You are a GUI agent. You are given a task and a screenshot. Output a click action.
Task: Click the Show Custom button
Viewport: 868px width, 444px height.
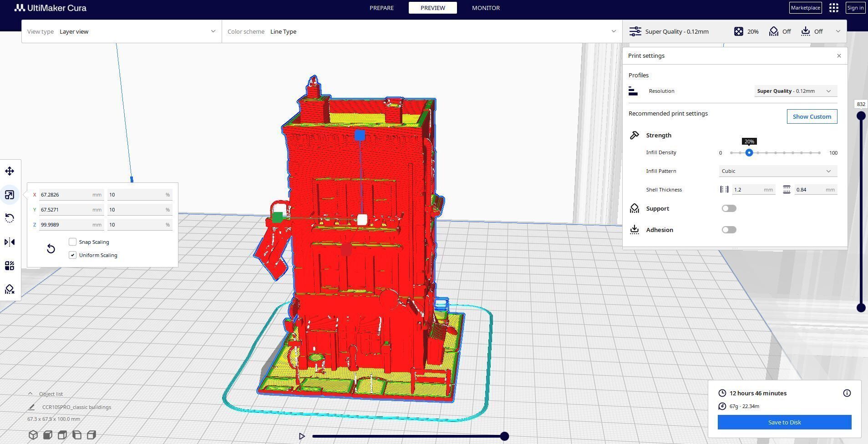pyautogui.click(x=812, y=116)
